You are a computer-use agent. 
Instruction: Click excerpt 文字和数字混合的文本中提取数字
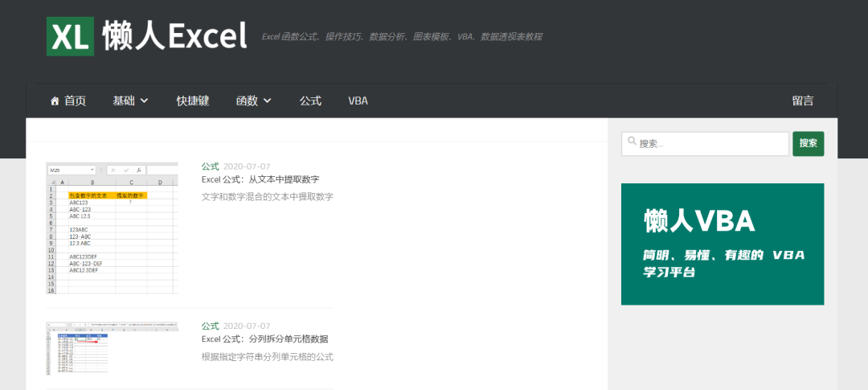coord(268,197)
